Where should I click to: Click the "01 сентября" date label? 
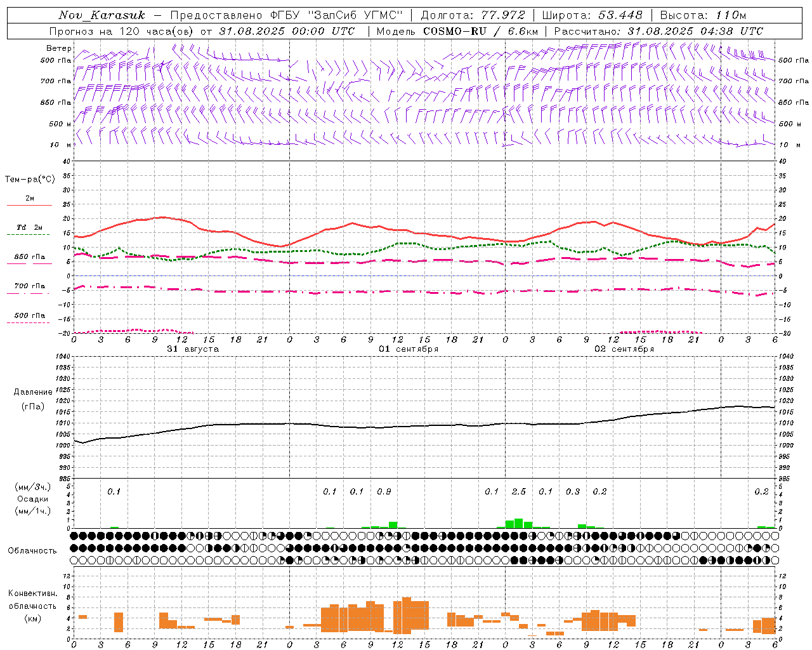click(409, 349)
